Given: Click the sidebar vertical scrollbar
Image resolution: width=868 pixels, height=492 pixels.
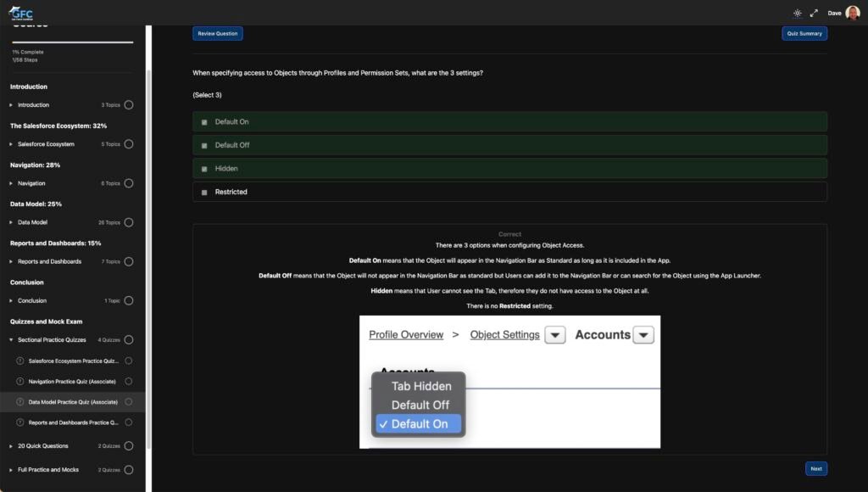Looking at the screenshot, I should point(148,258).
